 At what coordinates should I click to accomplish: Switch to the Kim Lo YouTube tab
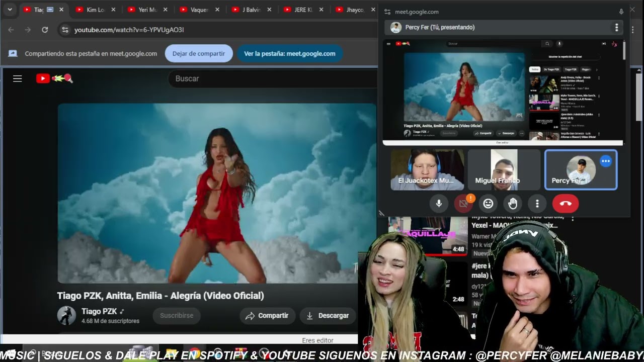point(95,10)
